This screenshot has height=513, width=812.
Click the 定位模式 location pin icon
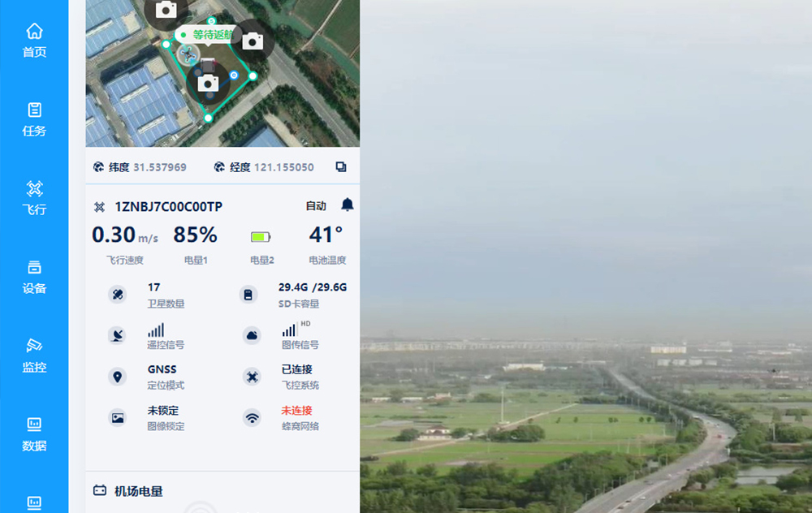pos(118,377)
